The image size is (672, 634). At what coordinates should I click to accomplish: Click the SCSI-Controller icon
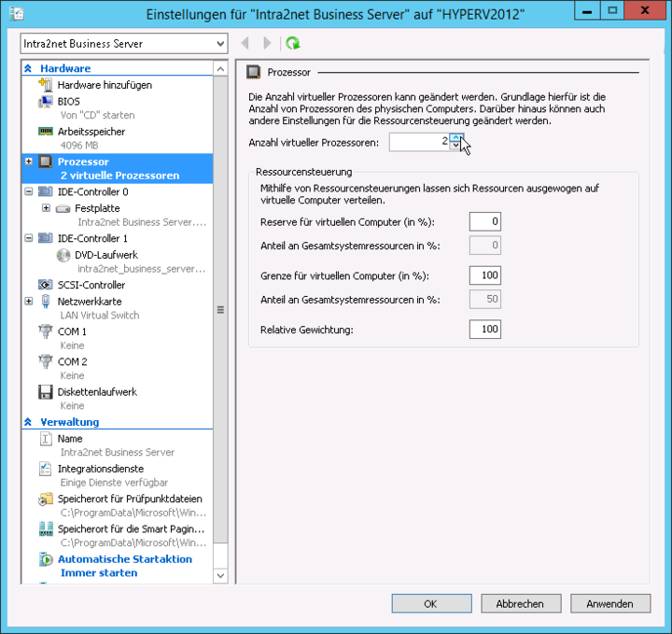pos(46,285)
